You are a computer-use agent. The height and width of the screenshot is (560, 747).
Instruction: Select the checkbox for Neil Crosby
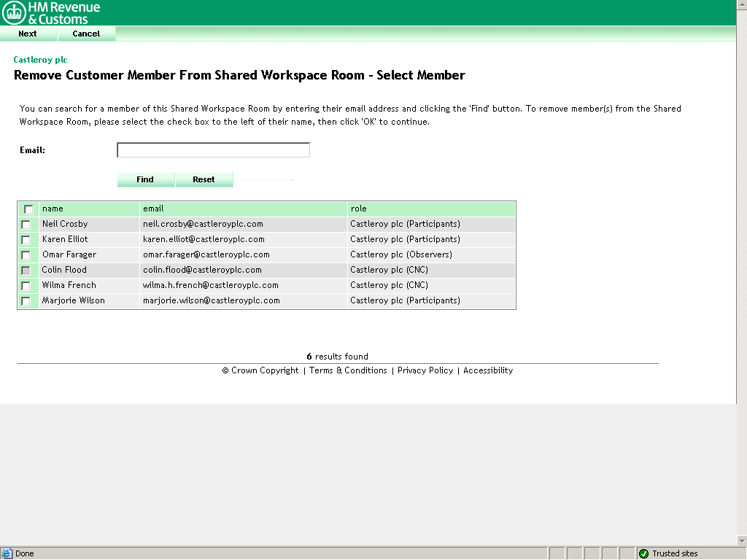(26, 225)
